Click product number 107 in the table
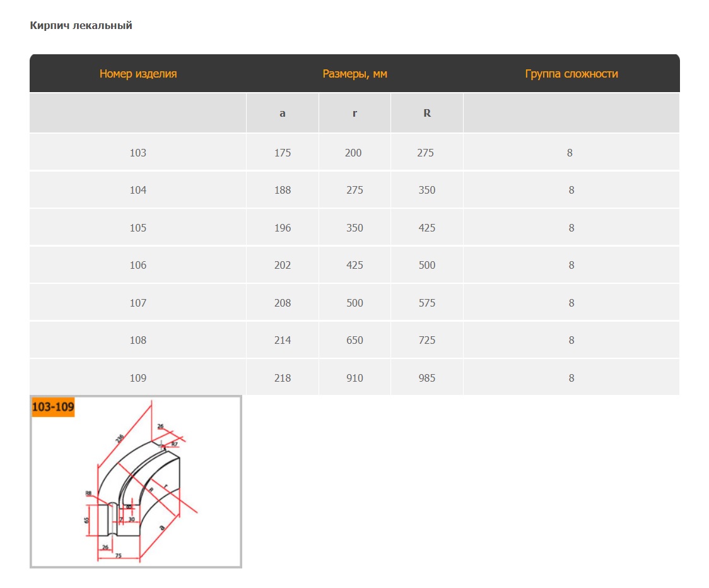Screen dimensions: 709x588 tap(138, 303)
